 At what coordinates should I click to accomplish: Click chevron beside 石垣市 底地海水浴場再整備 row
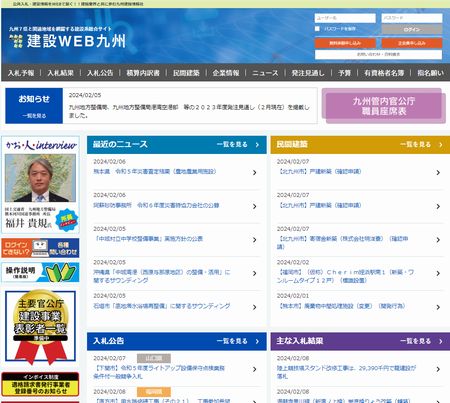pos(254,307)
